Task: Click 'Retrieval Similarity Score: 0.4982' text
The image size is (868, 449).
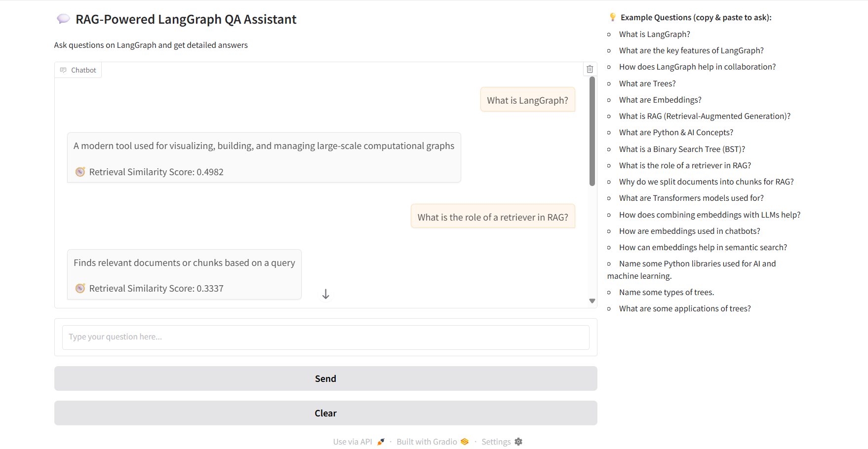Action: [157, 172]
